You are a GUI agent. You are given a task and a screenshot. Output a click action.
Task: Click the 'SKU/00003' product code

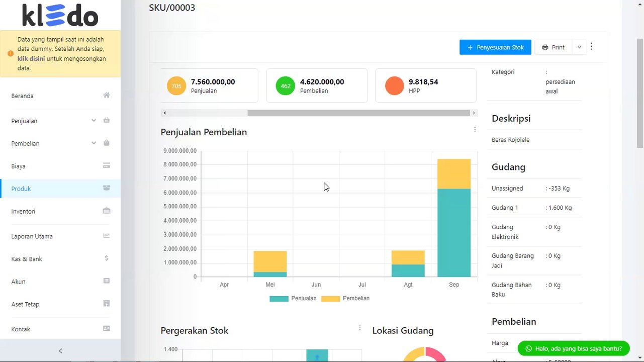pyautogui.click(x=172, y=8)
